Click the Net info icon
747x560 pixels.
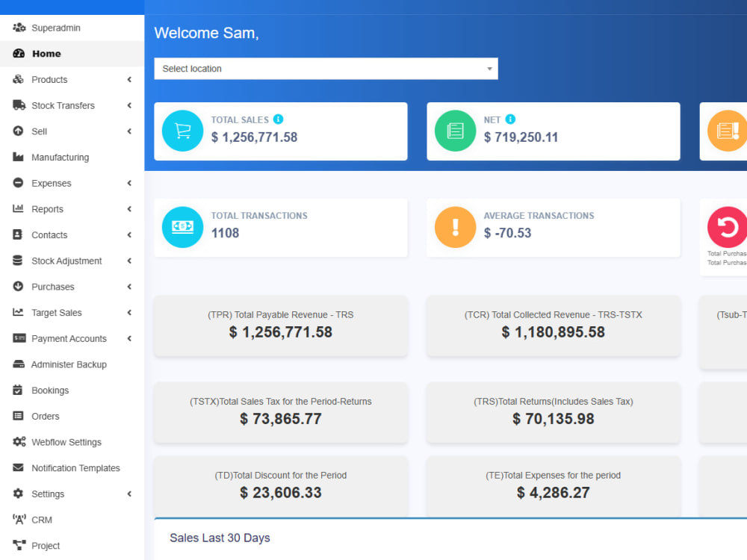[x=510, y=119]
